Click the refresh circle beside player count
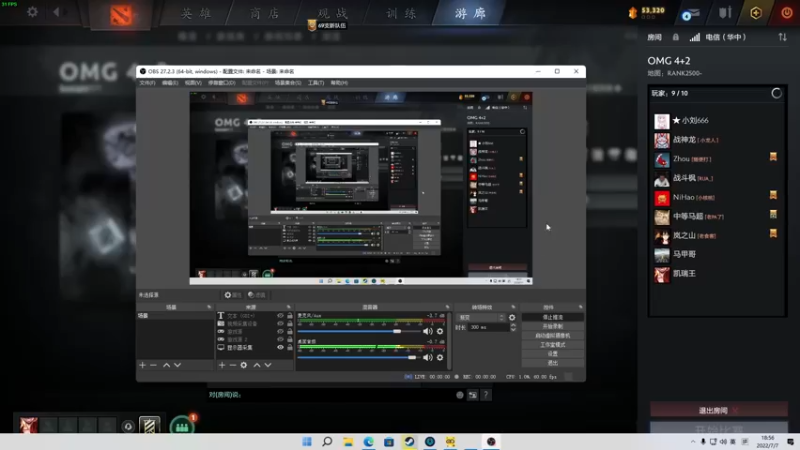 776,93
